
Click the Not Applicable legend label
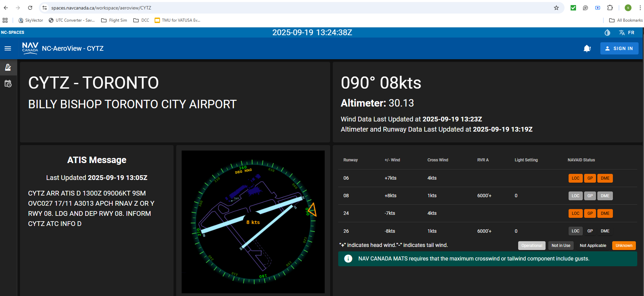(x=593, y=246)
